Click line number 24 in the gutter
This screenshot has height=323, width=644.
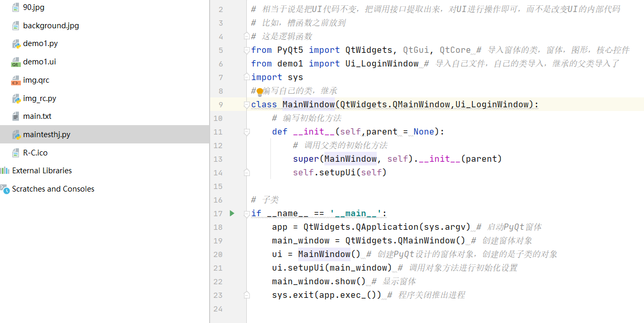tap(218, 309)
